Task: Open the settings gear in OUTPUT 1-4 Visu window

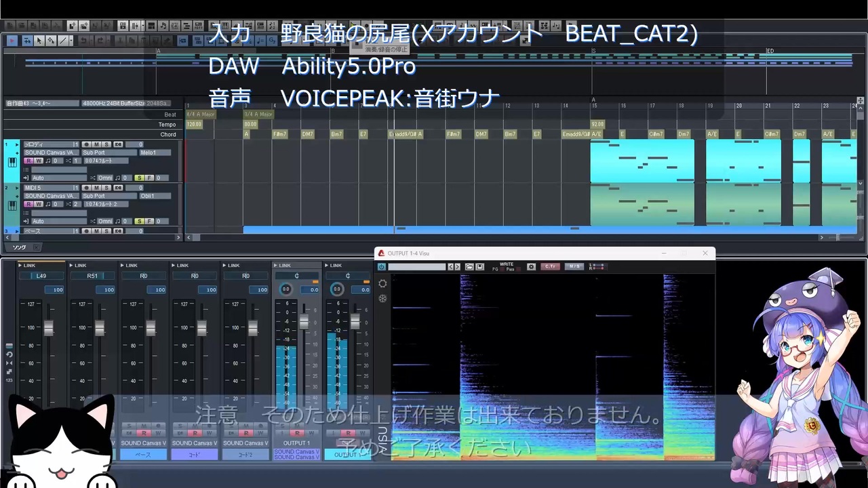Action: pos(531,267)
